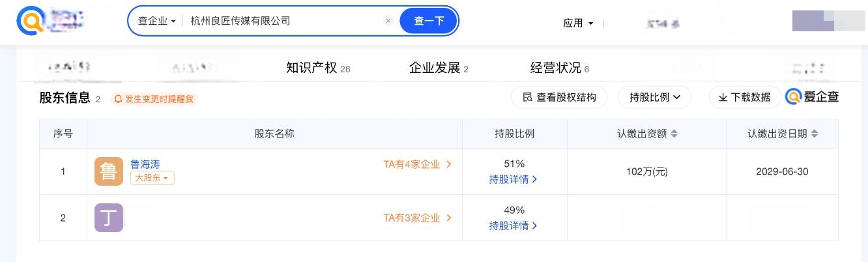Image resolution: width=868 pixels, height=262 pixels.
Task: Click the 发生变更时提醒我 bell reminder
Action: pos(154,99)
